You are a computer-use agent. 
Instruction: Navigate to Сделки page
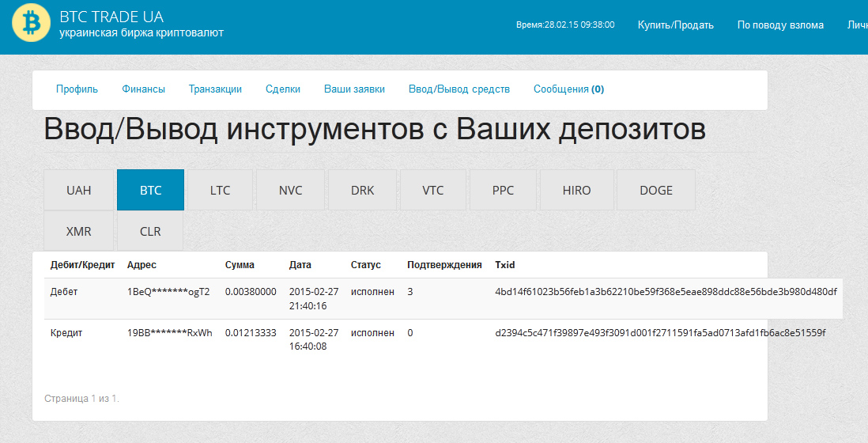point(283,89)
